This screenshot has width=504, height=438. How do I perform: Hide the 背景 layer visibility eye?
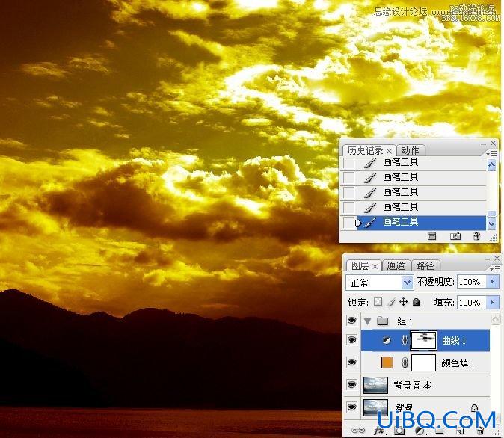(x=352, y=407)
